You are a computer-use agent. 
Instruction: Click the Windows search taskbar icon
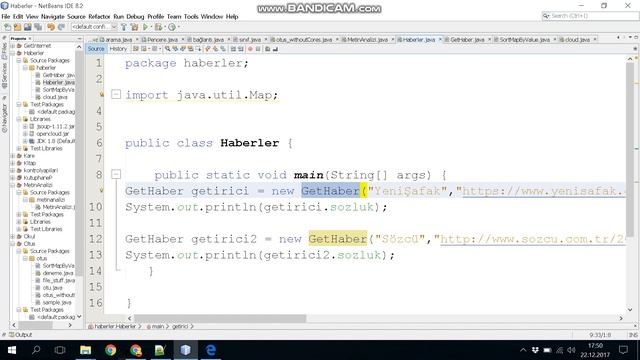36,350
